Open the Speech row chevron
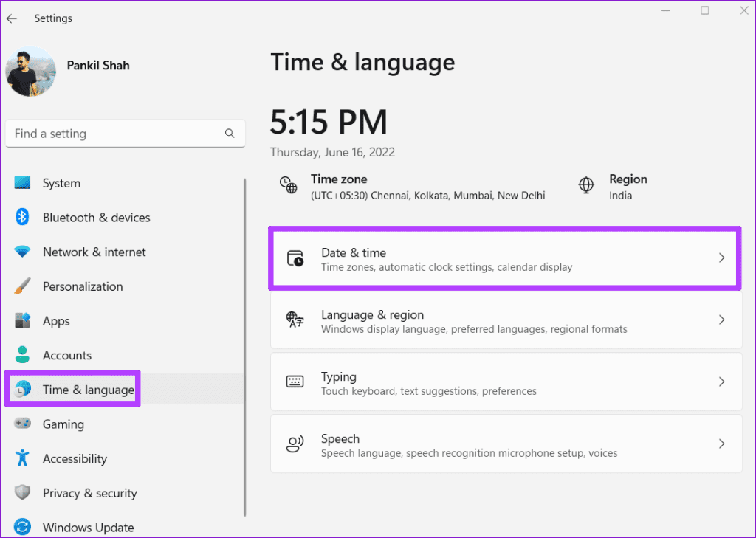The height and width of the screenshot is (538, 756). click(x=721, y=444)
